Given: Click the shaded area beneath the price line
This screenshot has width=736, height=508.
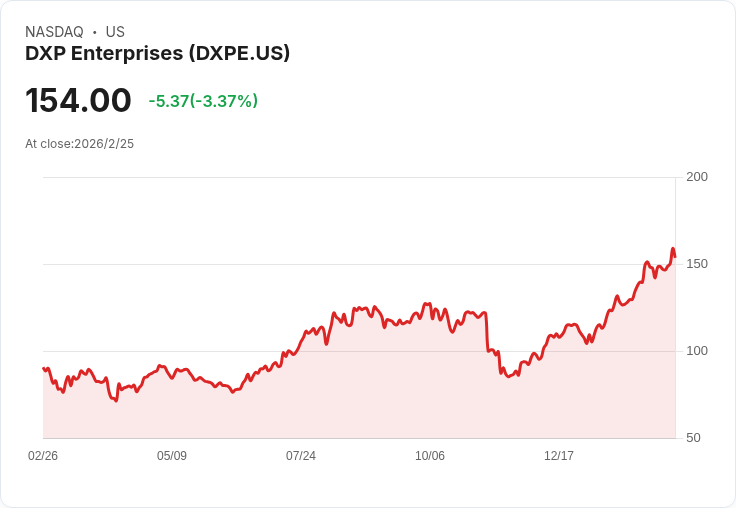Looking at the screenshot, I should click(x=359, y=390).
